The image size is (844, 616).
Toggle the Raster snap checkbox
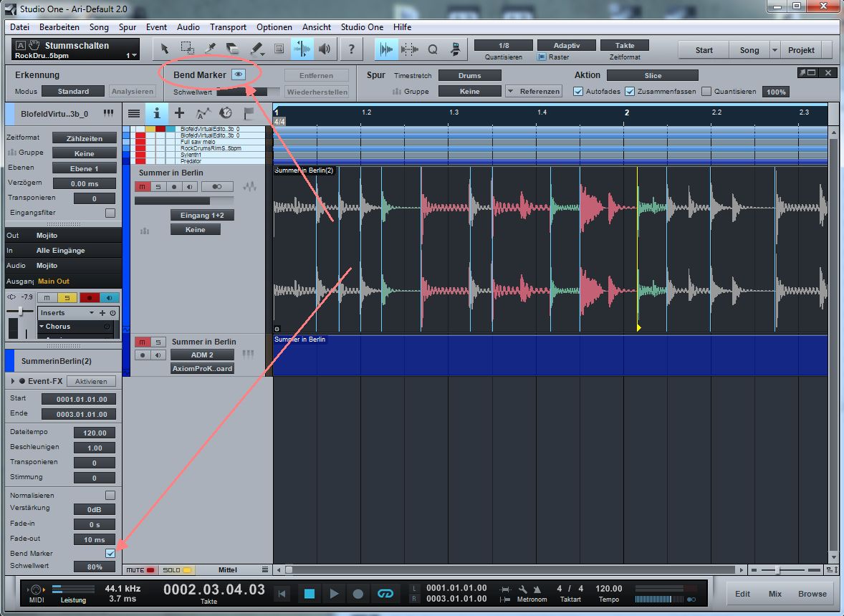[x=542, y=57]
